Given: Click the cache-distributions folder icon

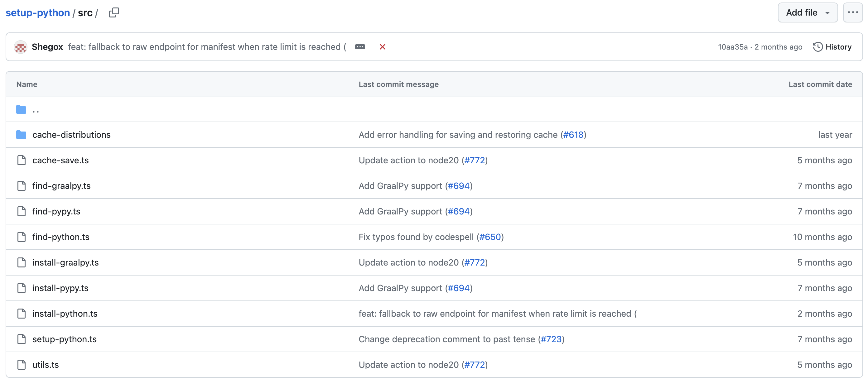Looking at the screenshot, I should (x=21, y=135).
